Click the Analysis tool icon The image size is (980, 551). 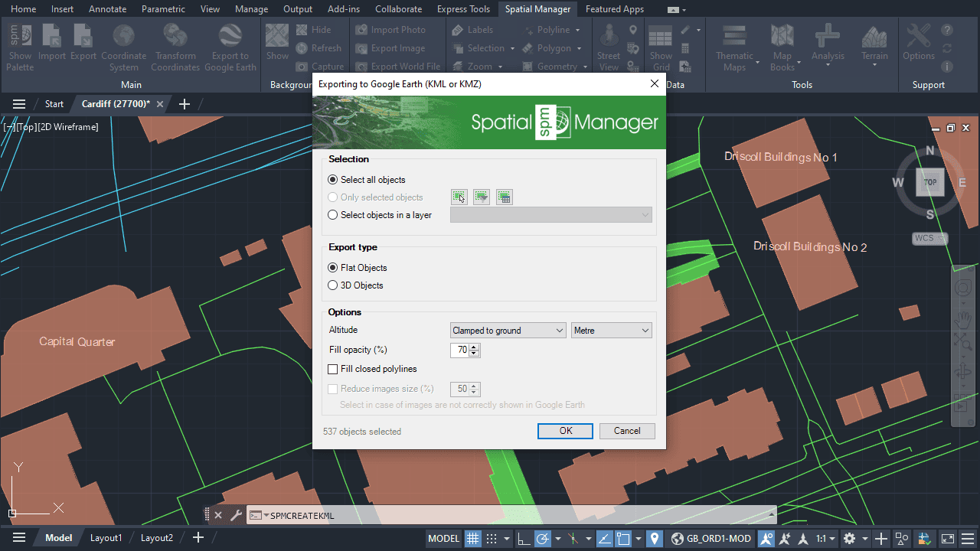coord(828,36)
